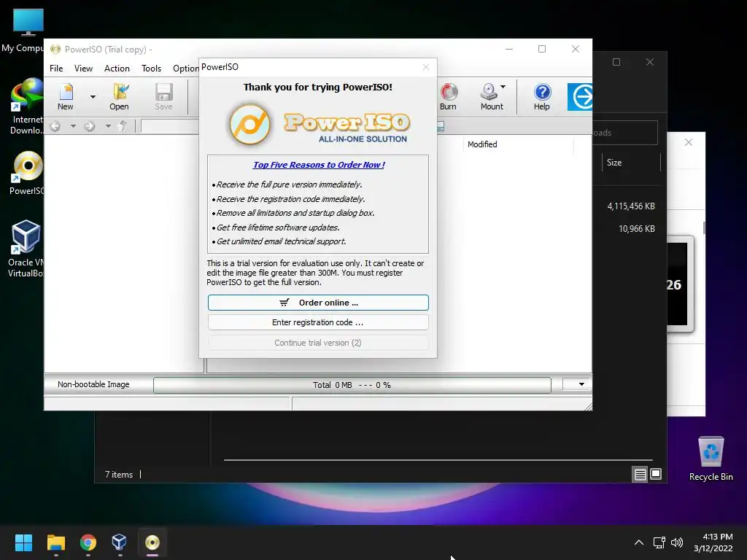Screen dimensions: 747x560
Task: Open the Options menu
Action: pos(186,68)
